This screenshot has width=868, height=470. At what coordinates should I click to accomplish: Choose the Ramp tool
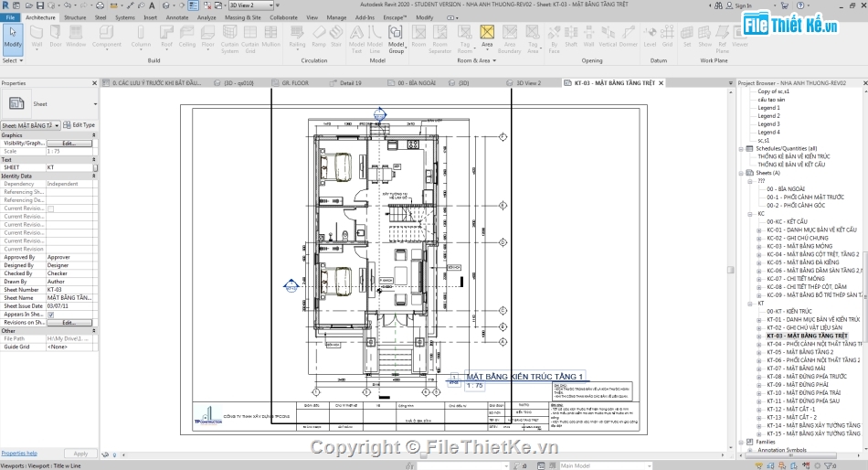319,37
